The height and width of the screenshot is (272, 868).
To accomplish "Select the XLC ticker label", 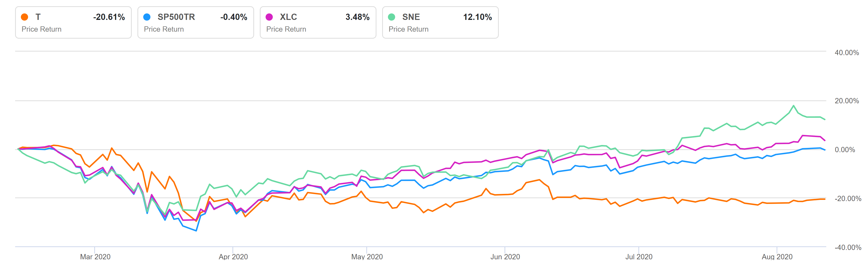I will (x=288, y=17).
